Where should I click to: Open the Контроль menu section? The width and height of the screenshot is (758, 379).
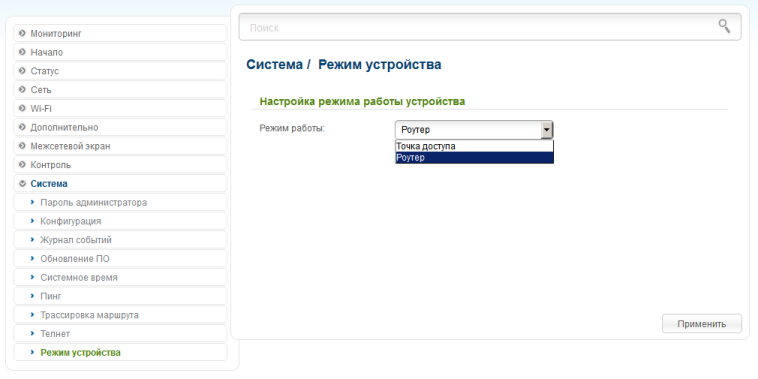pyautogui.click(x=120, y=165)
